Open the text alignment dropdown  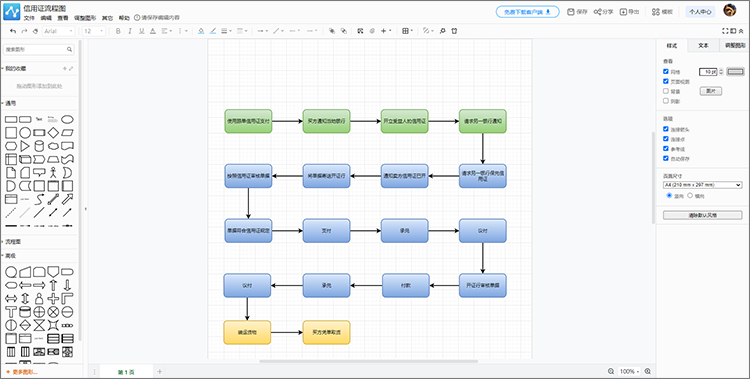coord(167,31)
